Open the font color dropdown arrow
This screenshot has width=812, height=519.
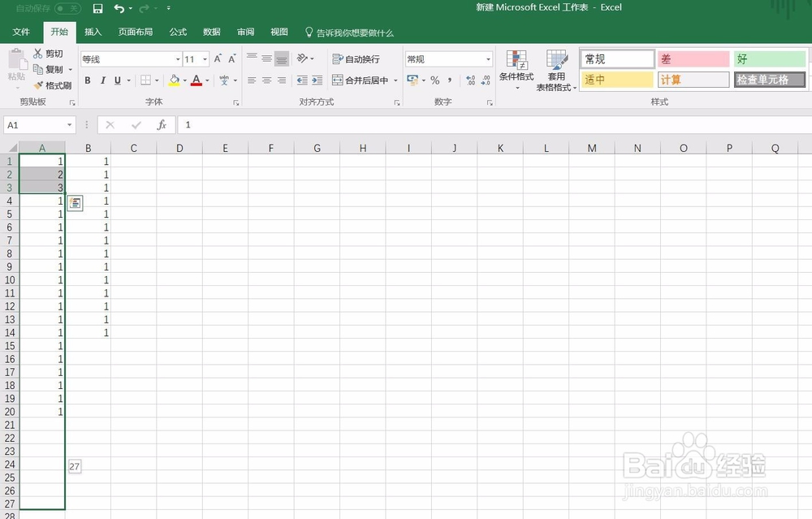(x=207, y=80)
